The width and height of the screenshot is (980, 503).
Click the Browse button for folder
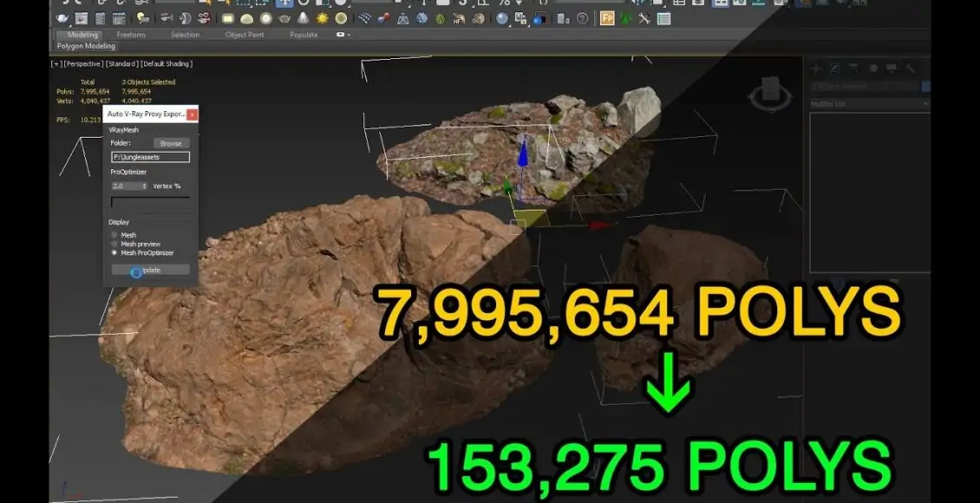point(171,143)
